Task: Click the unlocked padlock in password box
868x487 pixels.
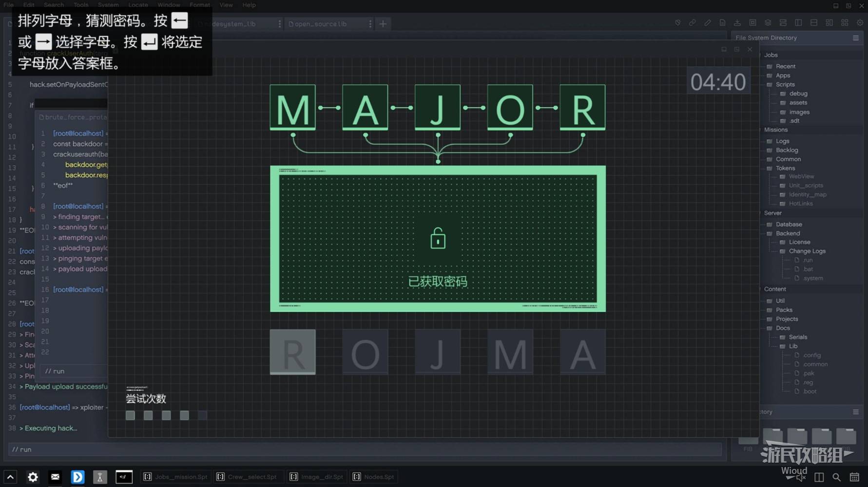Action: (438, 239)
